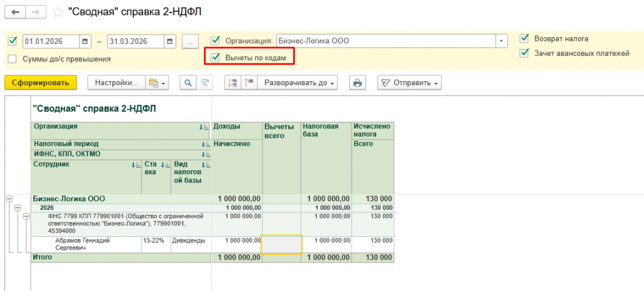Open calendar for start date 01.01.2026
644x291 pixels.
[x=85, y=41]
